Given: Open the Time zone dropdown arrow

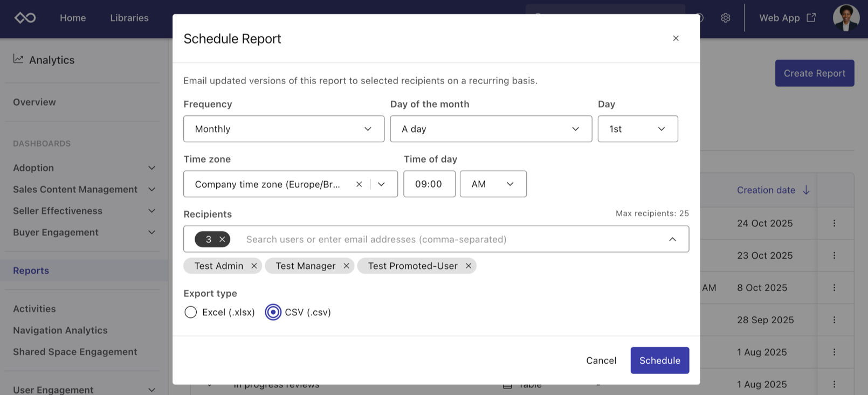Looking at the screenshot, I should point(381,184).
